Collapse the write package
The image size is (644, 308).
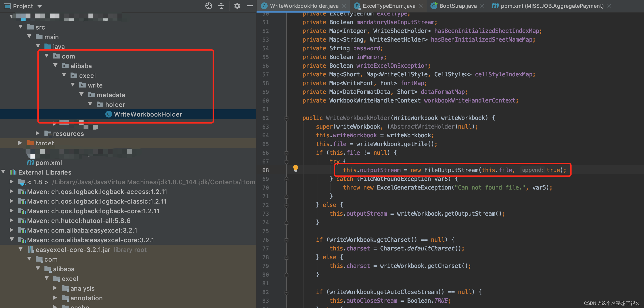[x=73, y=85]
